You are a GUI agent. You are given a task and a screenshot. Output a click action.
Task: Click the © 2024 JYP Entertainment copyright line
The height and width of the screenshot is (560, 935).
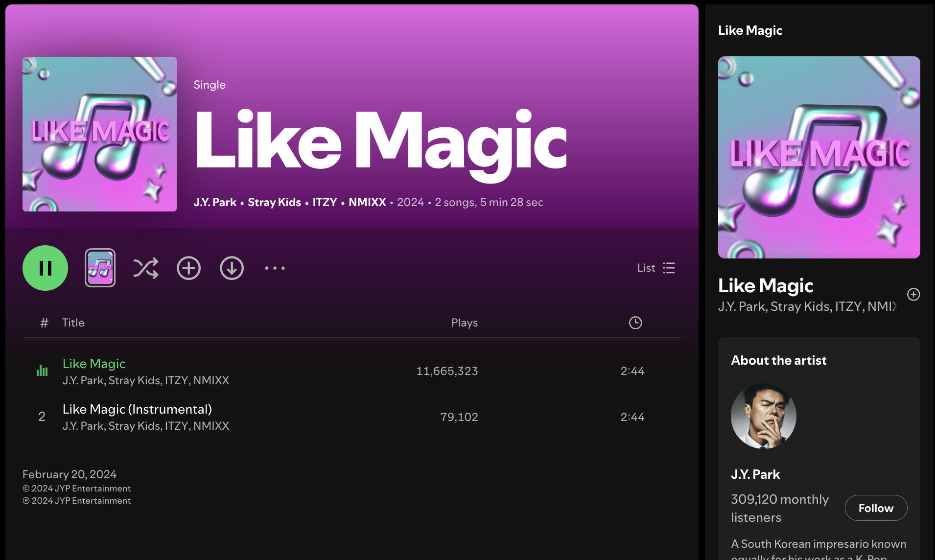coord(76,489)
